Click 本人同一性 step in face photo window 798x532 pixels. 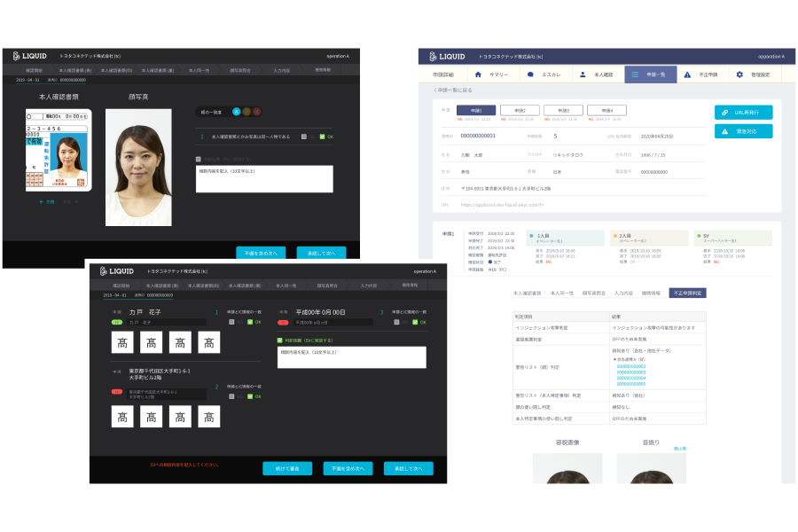pyautogui.click(x=199, y=70)
